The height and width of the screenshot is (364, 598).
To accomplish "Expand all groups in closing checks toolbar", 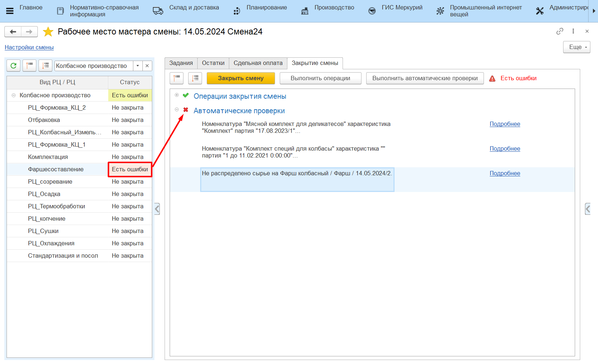I will pyautogui.click(x=195, y=78).
